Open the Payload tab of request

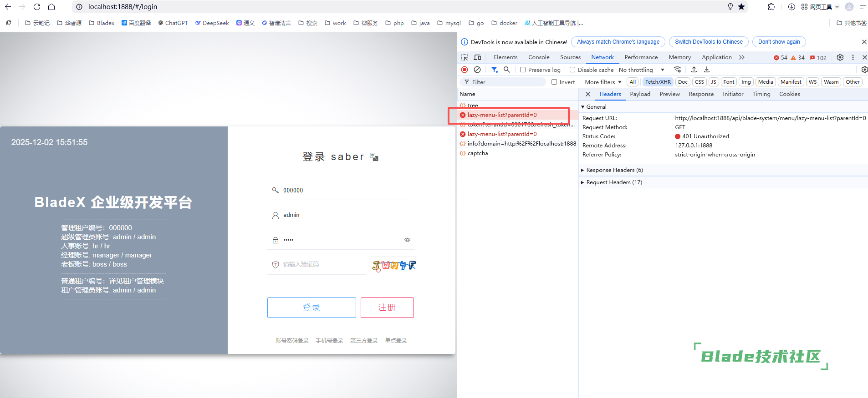(640, 94)
